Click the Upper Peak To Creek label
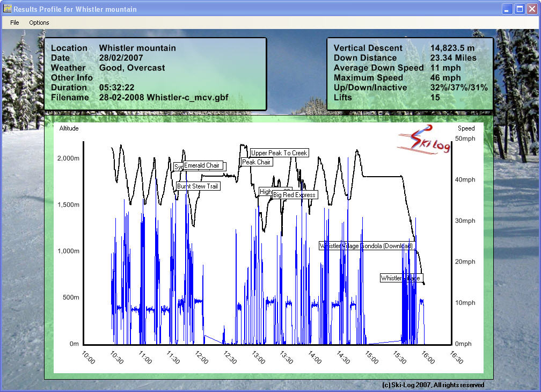 coord(279,153)
